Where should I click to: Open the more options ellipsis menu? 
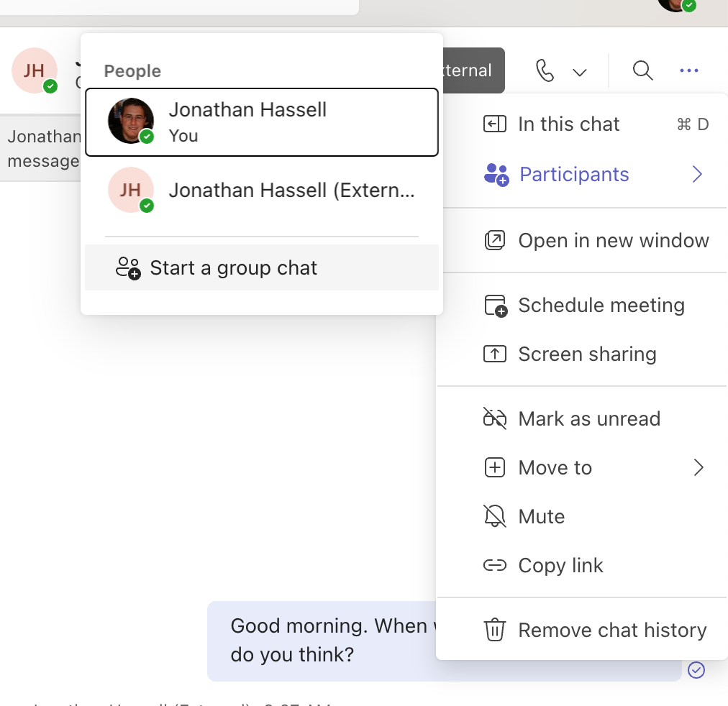tap(689, 70)
